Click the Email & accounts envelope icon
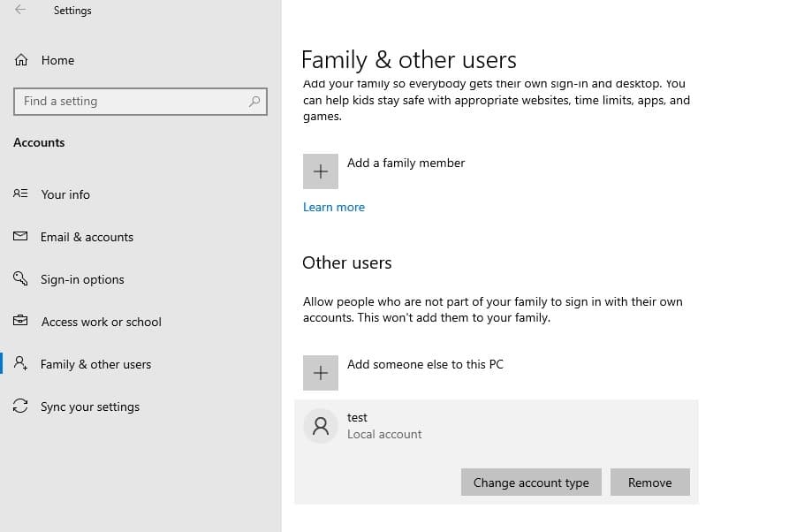This screenshot has width=789, height=532. click(21, 237)
